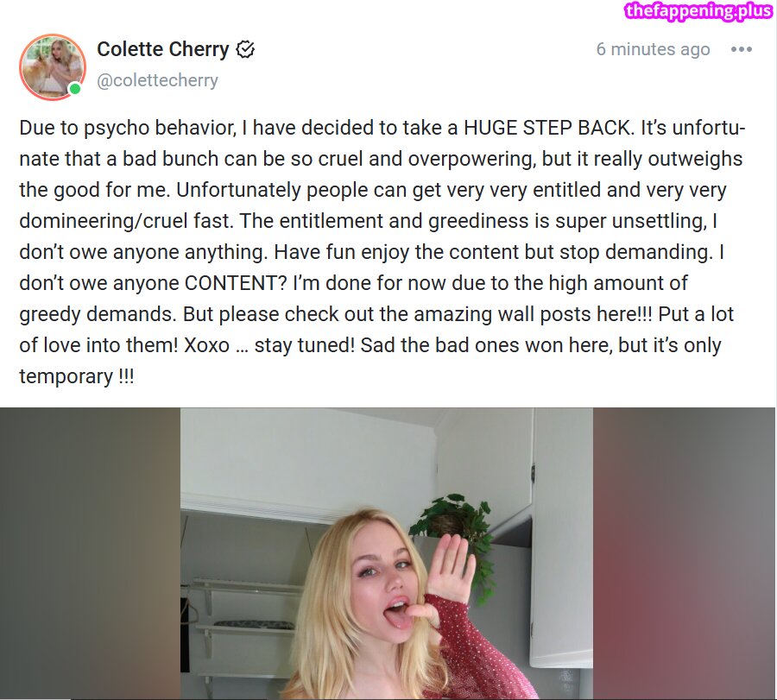Click the verified checkmark badge beside Colette Cherry
777x700 pixels.
pyautogui.click(x=245, y=49)
